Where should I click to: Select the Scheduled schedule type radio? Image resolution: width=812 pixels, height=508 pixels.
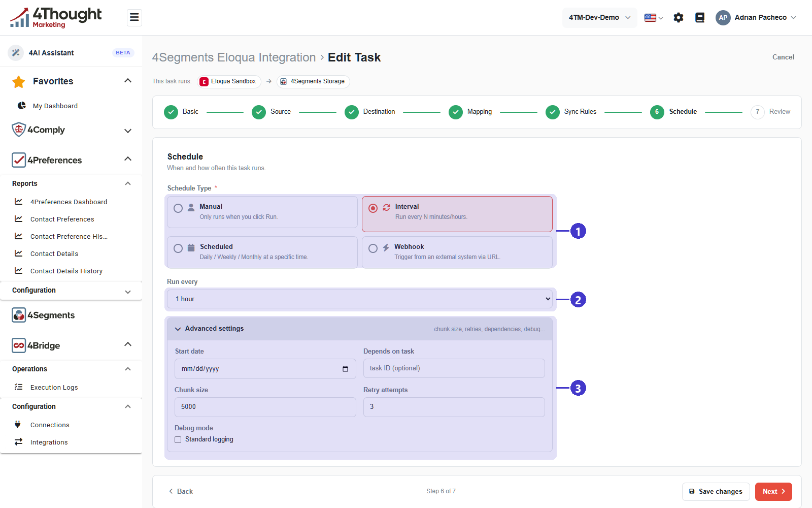pyautogui.click(x=178, y=248)
